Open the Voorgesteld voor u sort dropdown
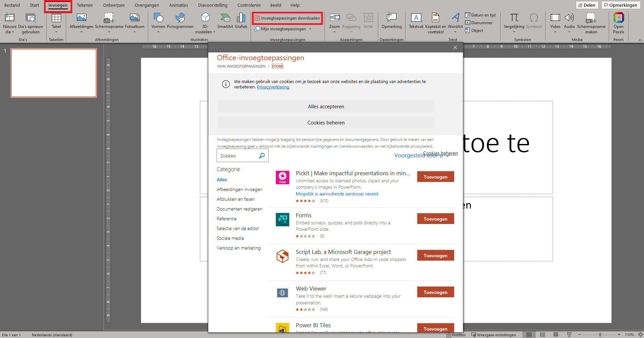This screenshot has width=644, height=338. pos(422,155)
